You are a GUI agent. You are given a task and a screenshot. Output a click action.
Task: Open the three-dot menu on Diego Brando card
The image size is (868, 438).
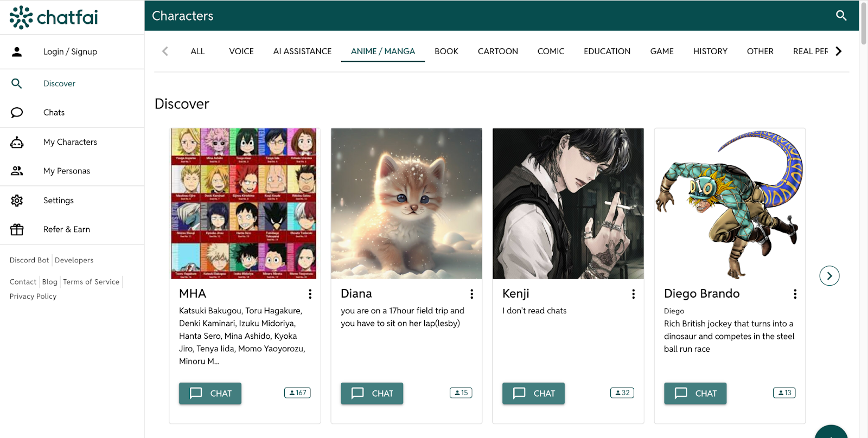point(795,294)
